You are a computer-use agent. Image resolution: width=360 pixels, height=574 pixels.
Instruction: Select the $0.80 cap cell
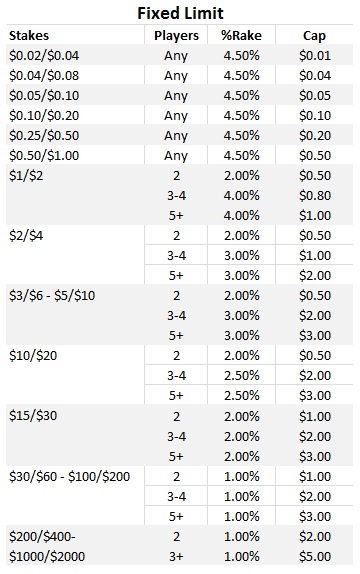click(315, 195)
